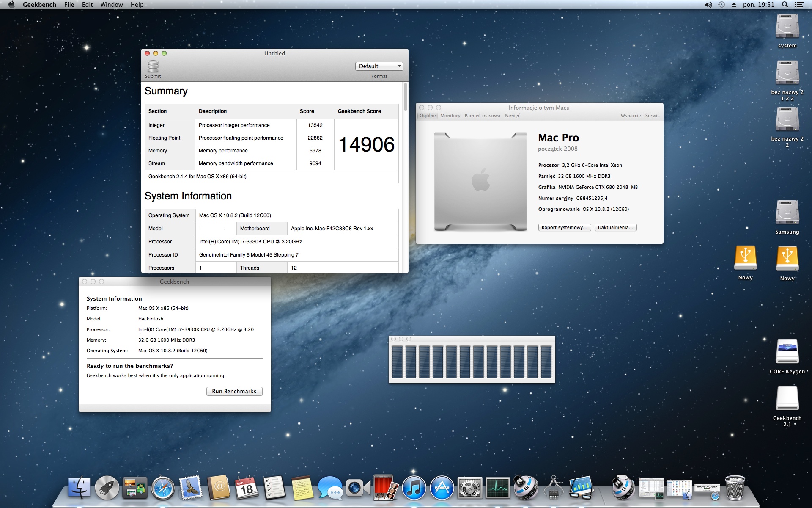Open Reminders from the Dock
The image size is (812, 508).
point(274,488)
